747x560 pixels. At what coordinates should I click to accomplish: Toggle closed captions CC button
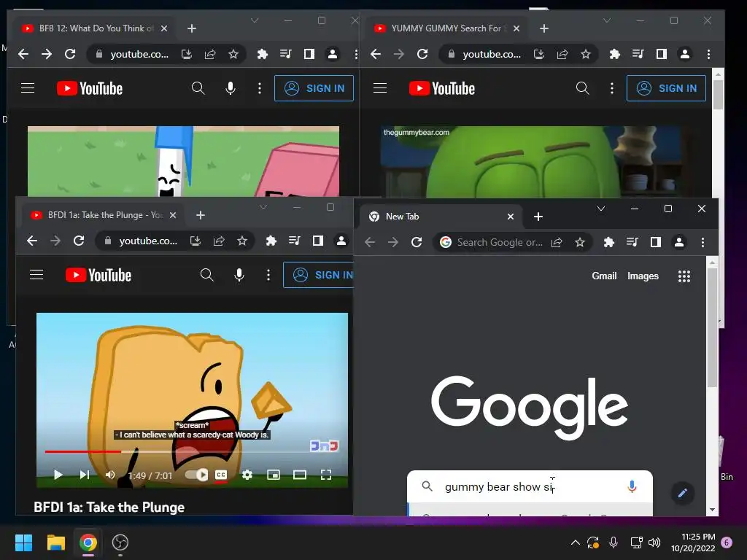221,475
